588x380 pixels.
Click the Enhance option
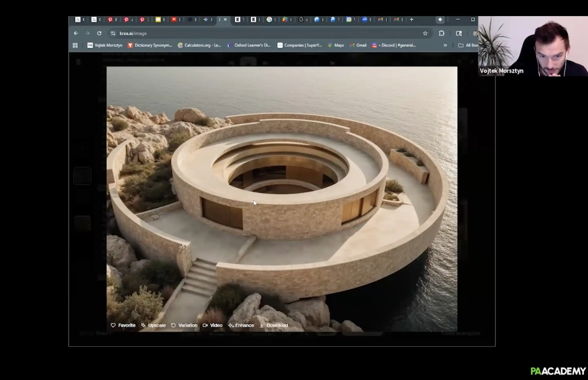241,325
